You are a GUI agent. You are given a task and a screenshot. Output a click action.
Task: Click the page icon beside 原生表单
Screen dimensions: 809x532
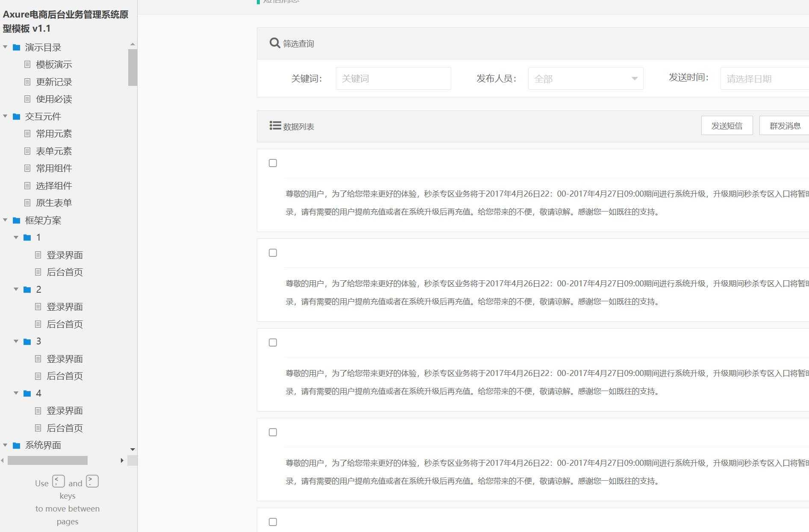(x=28, y=203)
